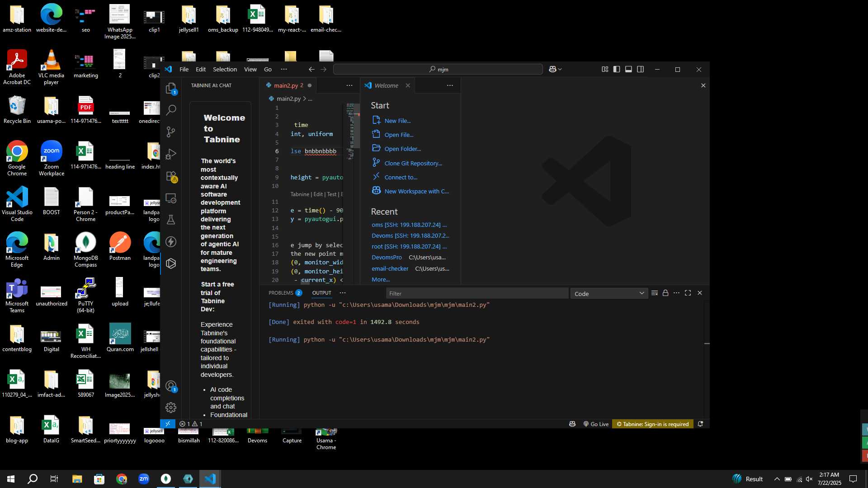Viewport: 868px width, 488px height.
Task: Show additional panel views ellipsis
Action: coord(343,293)
